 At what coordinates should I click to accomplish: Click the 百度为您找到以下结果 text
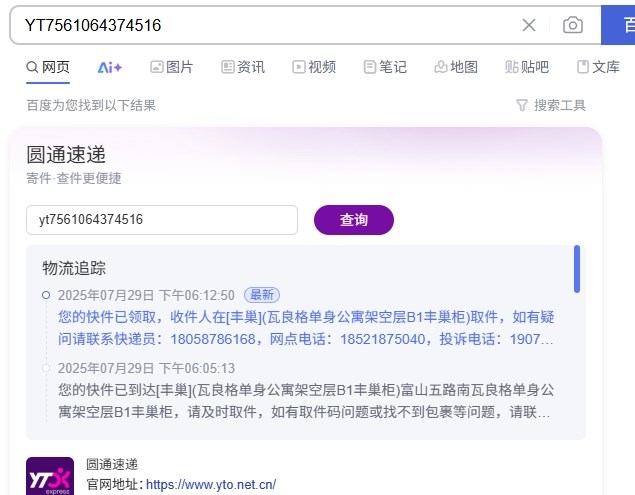click(91, 105)
